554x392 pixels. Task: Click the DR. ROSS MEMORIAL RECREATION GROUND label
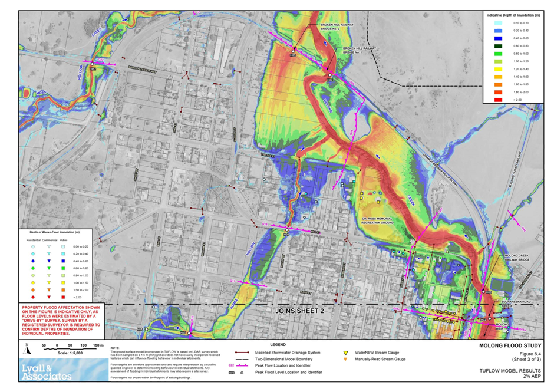click(377, 220)
